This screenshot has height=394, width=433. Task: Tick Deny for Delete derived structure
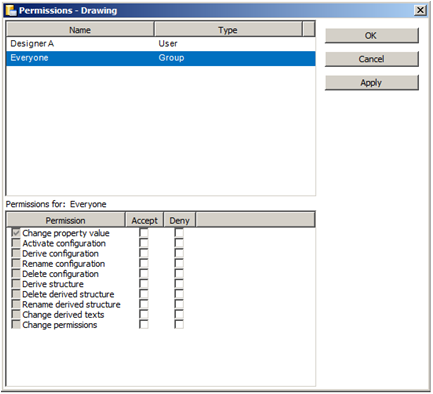coord(179,294)
